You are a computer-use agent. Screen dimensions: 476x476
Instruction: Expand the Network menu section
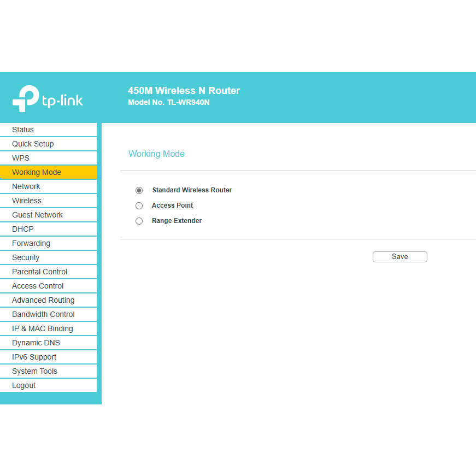pos(26,186)
